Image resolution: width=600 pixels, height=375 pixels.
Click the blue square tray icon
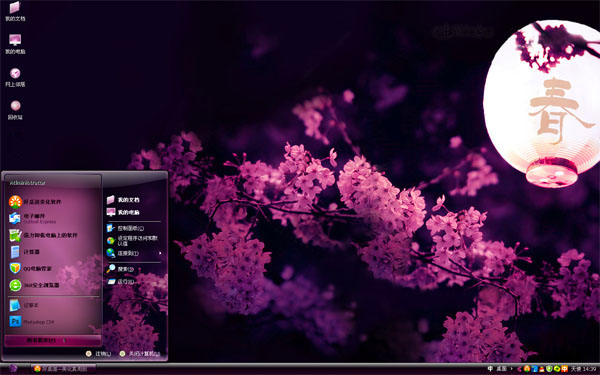point(535,369)
